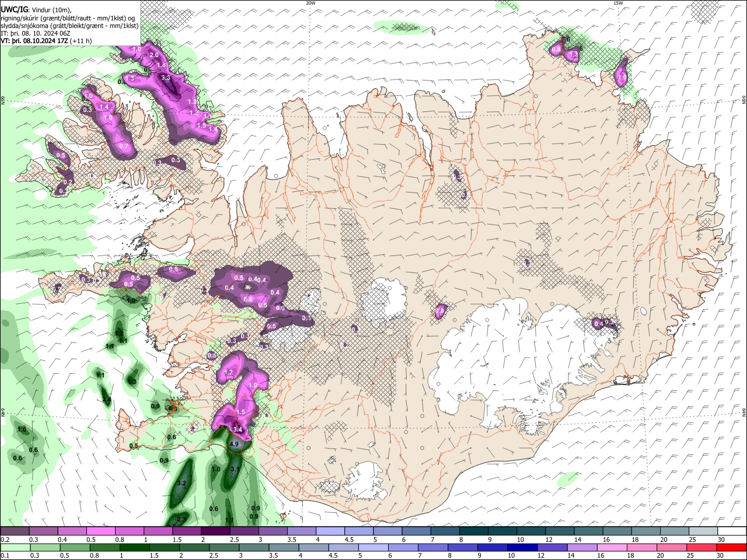Click the '2.0' snowfall value on the map
This screenshot has height=560, width=747.
pyautogui.click(x=154, y=55)
